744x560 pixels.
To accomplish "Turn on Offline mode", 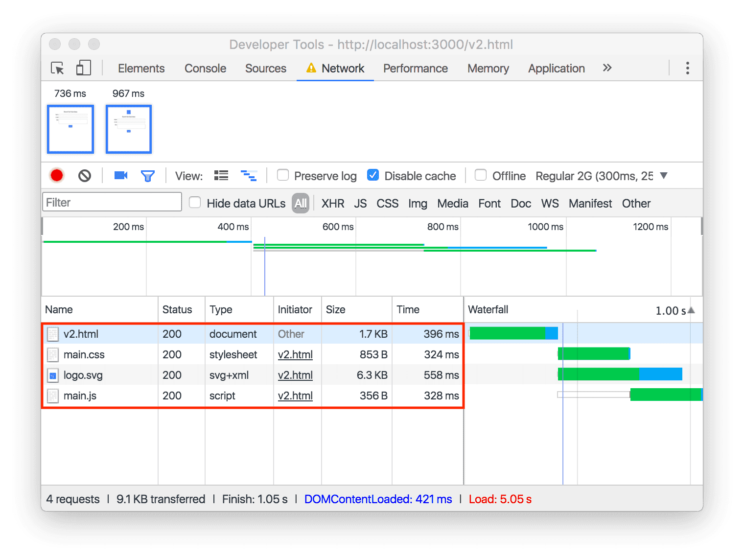I will 480,175.
